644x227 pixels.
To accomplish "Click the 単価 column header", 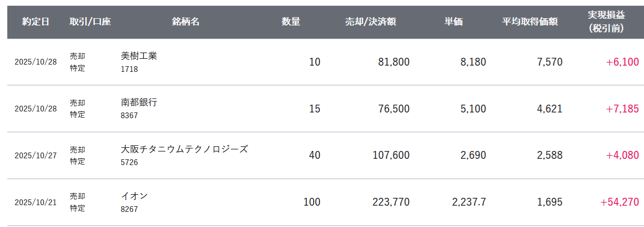I will click(x=453, y=22).
